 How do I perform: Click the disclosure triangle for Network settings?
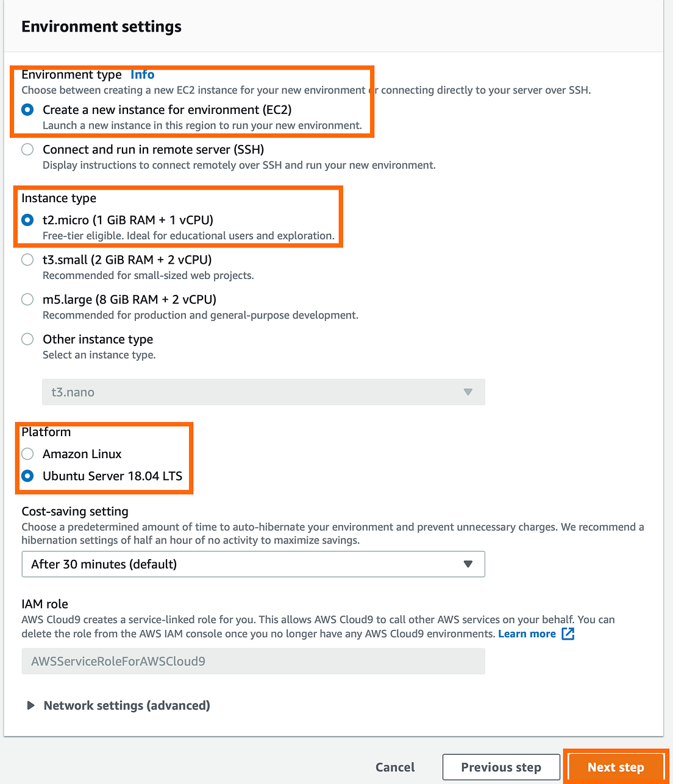[x=30, y=705]
